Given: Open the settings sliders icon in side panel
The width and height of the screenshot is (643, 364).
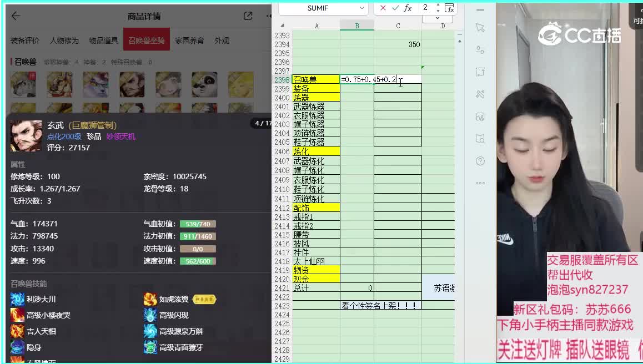Looking at the screenshot, I should coord(480,50).
